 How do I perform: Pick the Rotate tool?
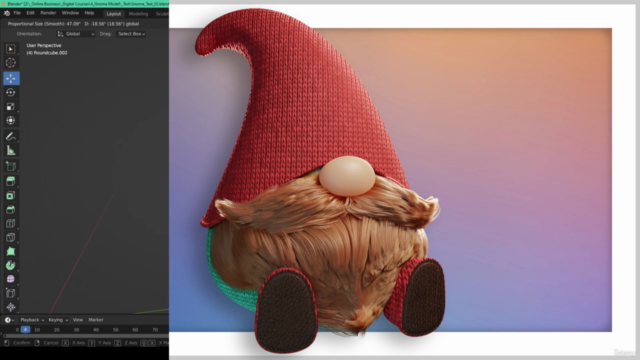click(x=11, y=92)
